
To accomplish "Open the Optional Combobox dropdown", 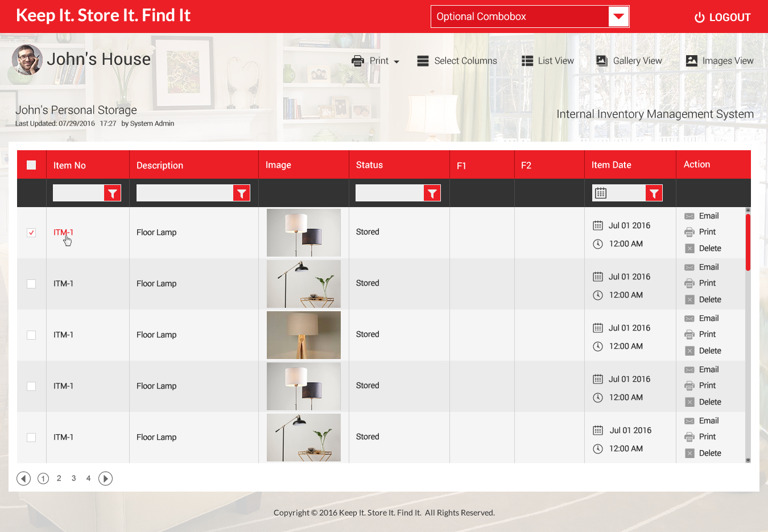I will 618,17.
